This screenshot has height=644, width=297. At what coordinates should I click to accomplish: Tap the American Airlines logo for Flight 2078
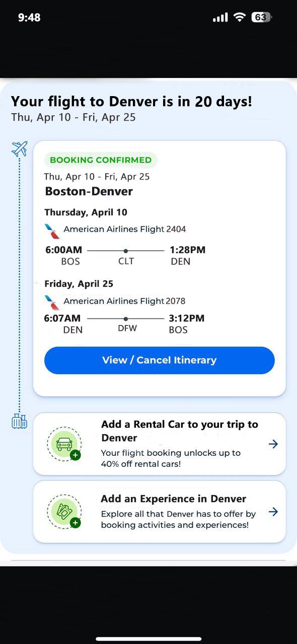52,303
